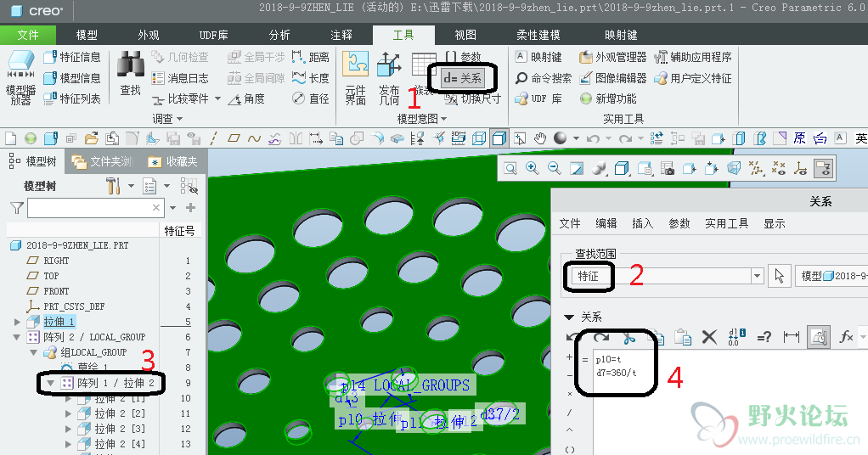Click the 参数 (Parameters) ribbon button
The height and width of the screenshot is (455, 868).
point(464,57)
